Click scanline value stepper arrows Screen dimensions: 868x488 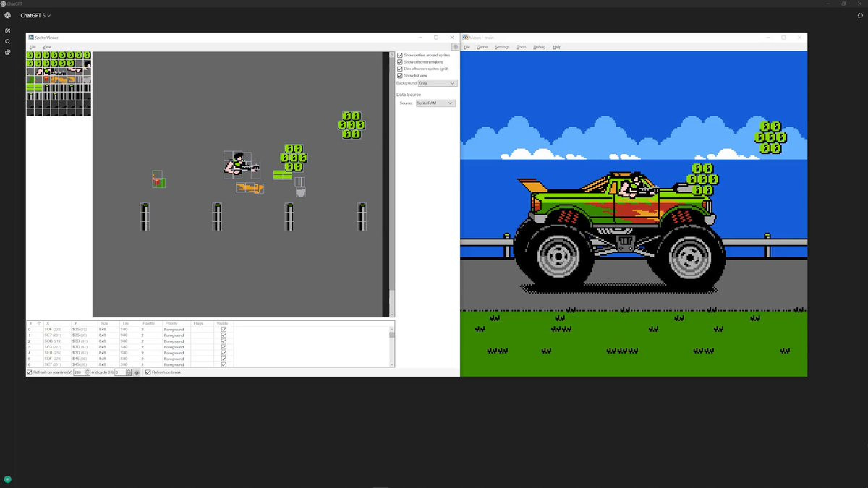pyautogui.click(x=88, y=372)
